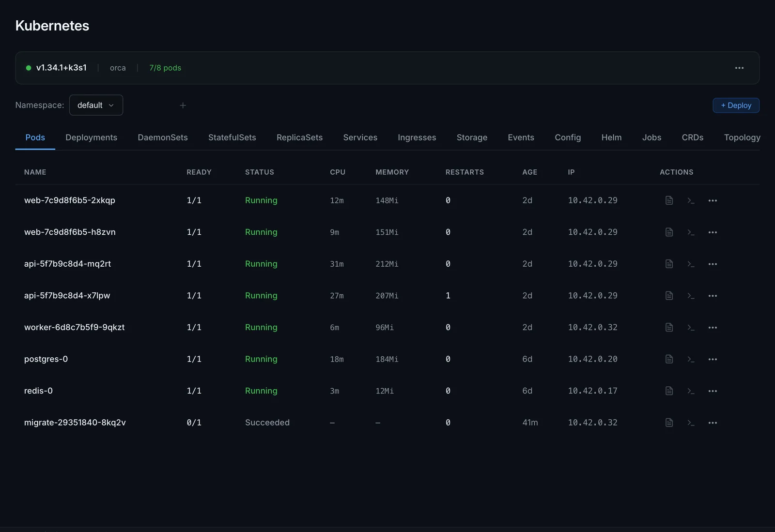Open terminal for postgres-0 pod
This screenshot has width=775, height=532.
click(691, 359)
